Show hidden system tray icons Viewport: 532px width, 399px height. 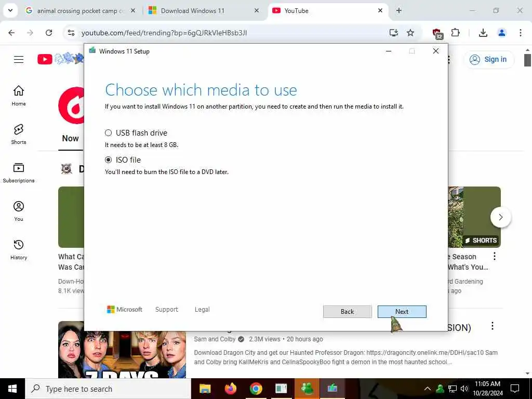[428, 389]
